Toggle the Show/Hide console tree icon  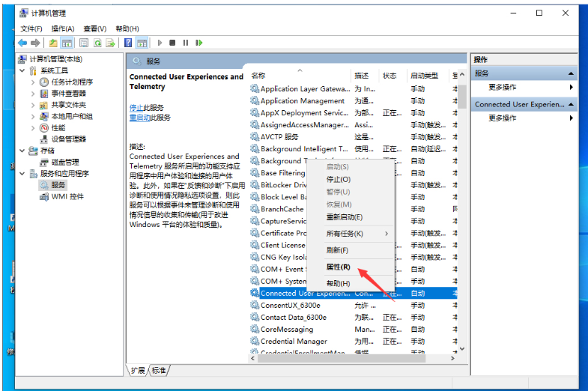67,43
